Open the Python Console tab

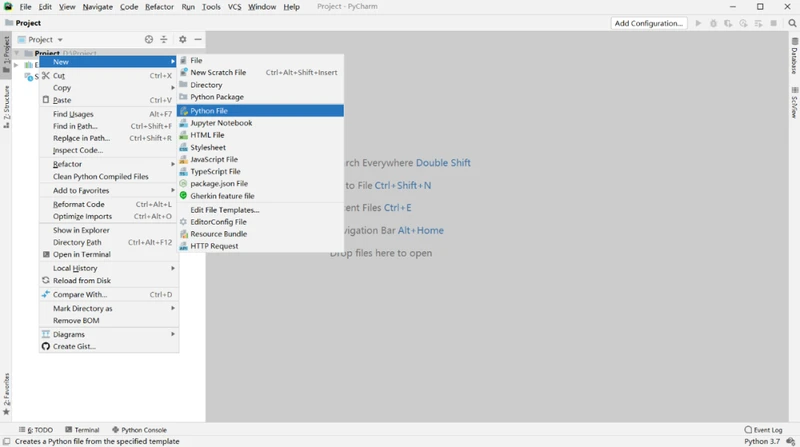pyautogui.click(x=139, y=430)
